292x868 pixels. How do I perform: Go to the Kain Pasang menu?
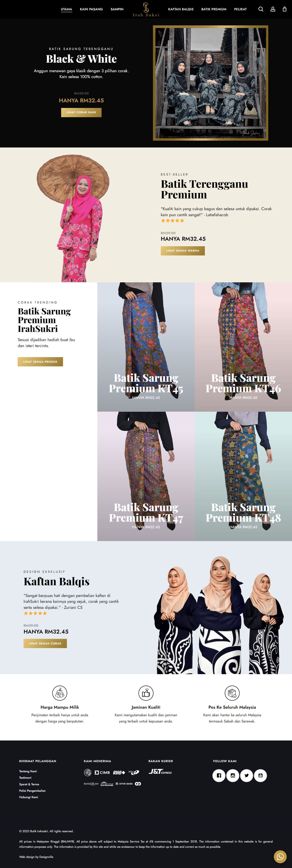coord(91,9)
